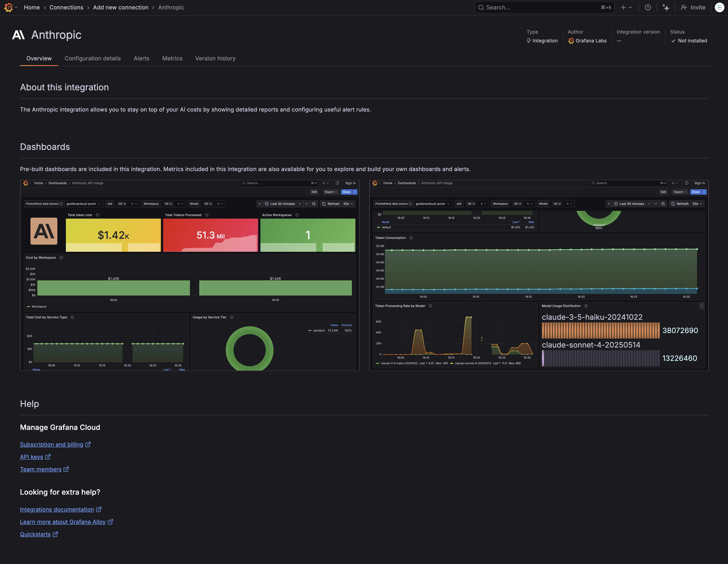Click Learn more about Grafana Alloy

[63, 522]
